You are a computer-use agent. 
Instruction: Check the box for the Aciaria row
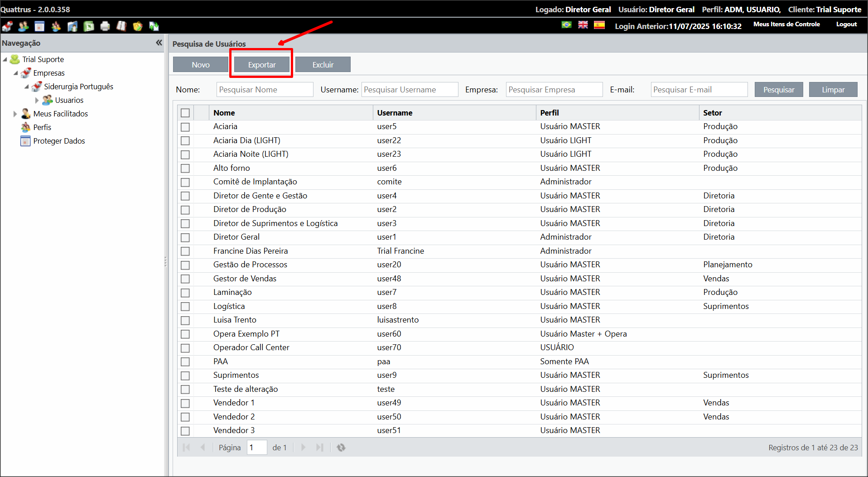(185, 127)
